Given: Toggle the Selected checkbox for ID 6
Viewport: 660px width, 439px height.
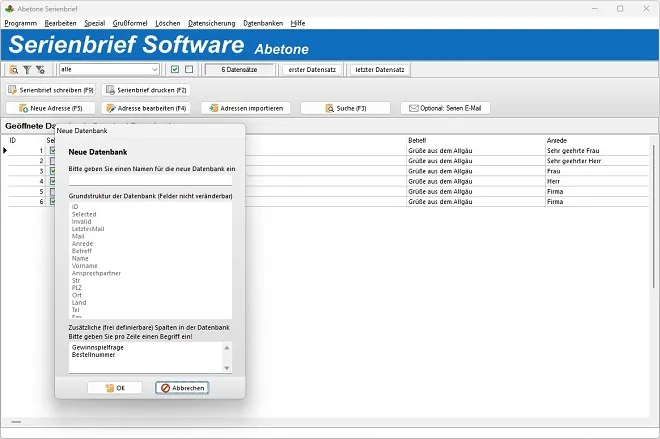Looking at the screenshot, I should point(52,202).
